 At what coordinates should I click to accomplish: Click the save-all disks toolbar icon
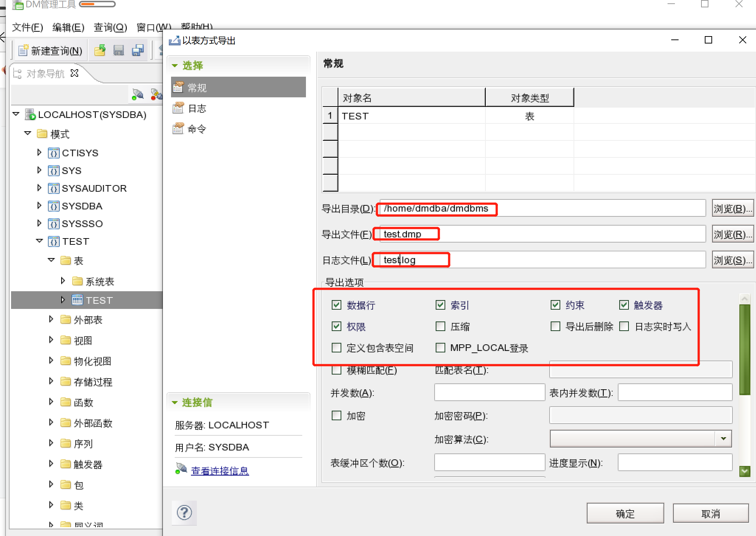click(x=137, y=50)
